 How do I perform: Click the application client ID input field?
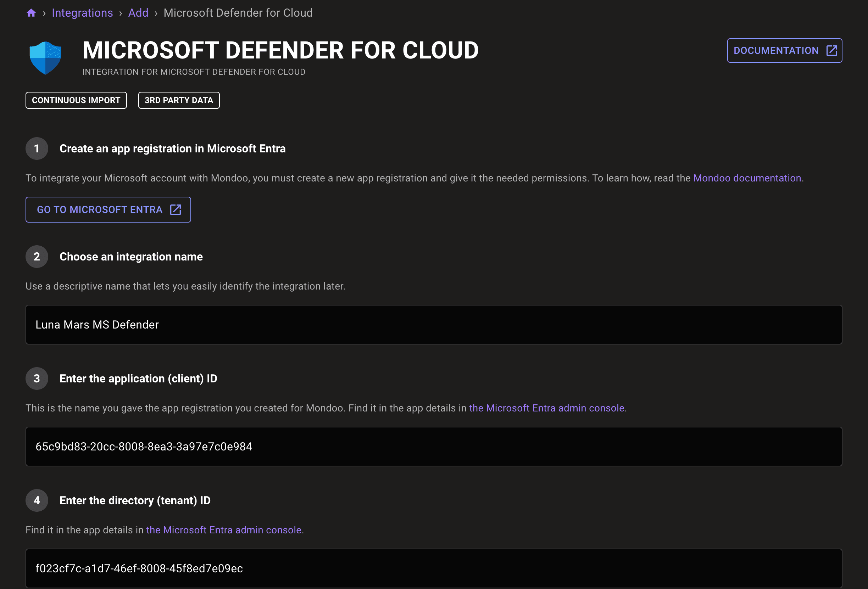tap(433, 447)
